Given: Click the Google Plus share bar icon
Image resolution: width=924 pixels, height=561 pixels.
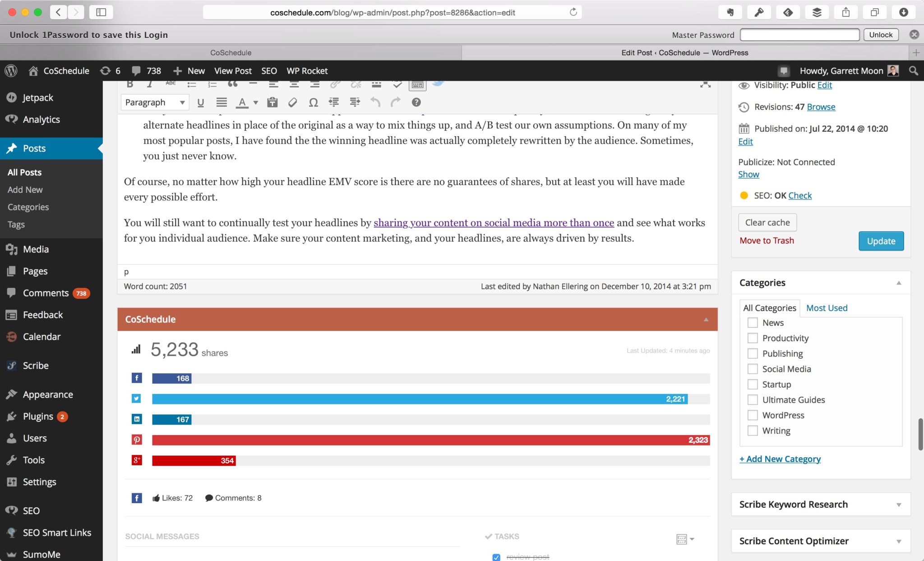Looking at the screenshot, I should click(136, 460).
